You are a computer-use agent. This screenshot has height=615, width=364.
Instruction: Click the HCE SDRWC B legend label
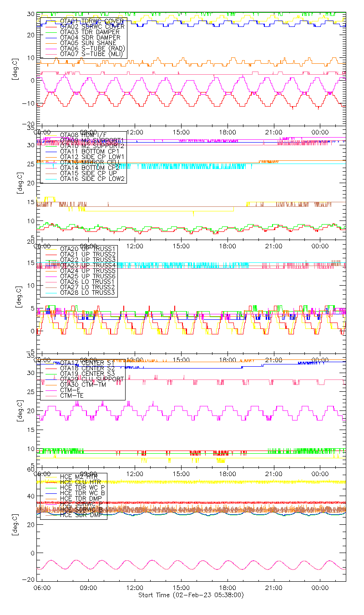point(81,509)
